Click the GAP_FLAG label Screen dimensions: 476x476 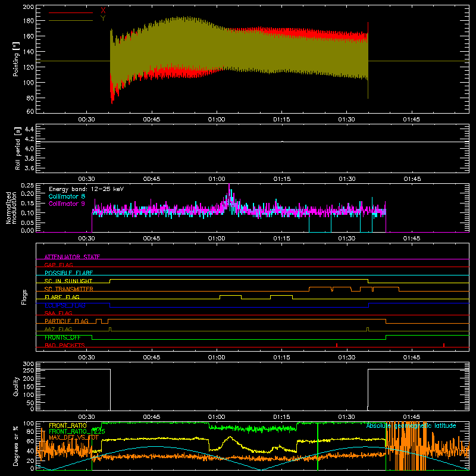[58, 265]
